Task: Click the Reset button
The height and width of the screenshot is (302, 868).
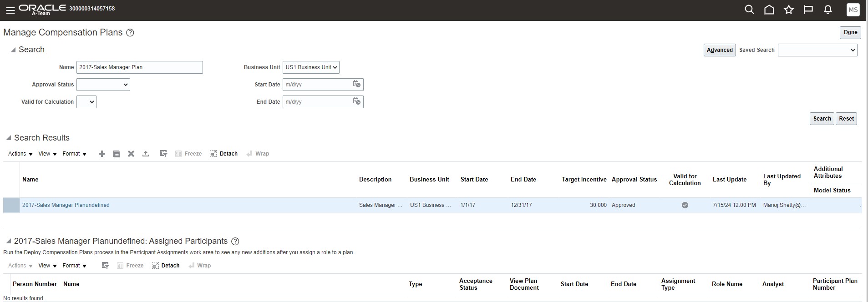Action: (846, 119)
